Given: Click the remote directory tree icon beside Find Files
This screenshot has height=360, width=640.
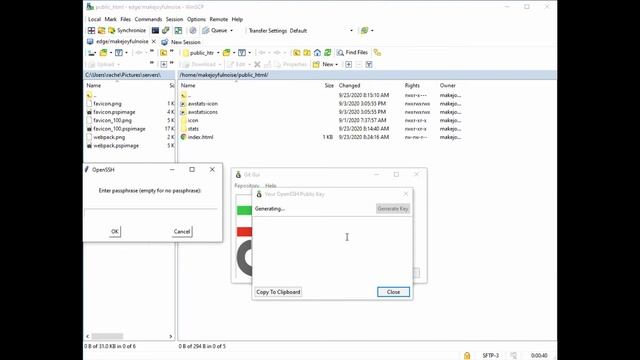Looking at the screenshot, I should (x=377, y=53).
